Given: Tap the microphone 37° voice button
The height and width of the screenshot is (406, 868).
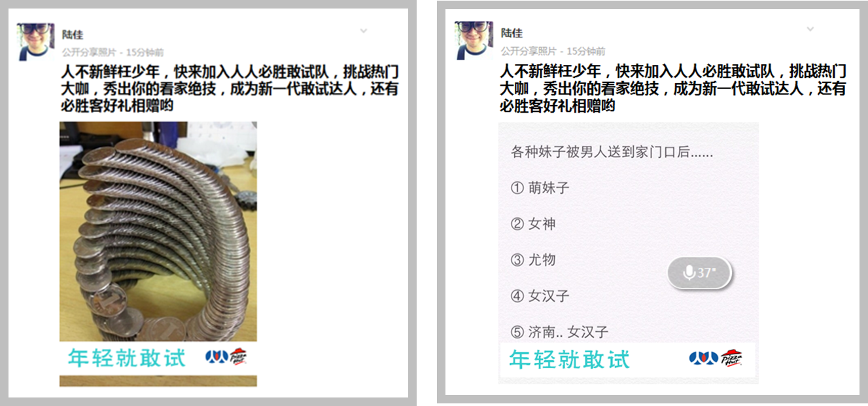Looking at the screenshot, I should tap(699, 273).
